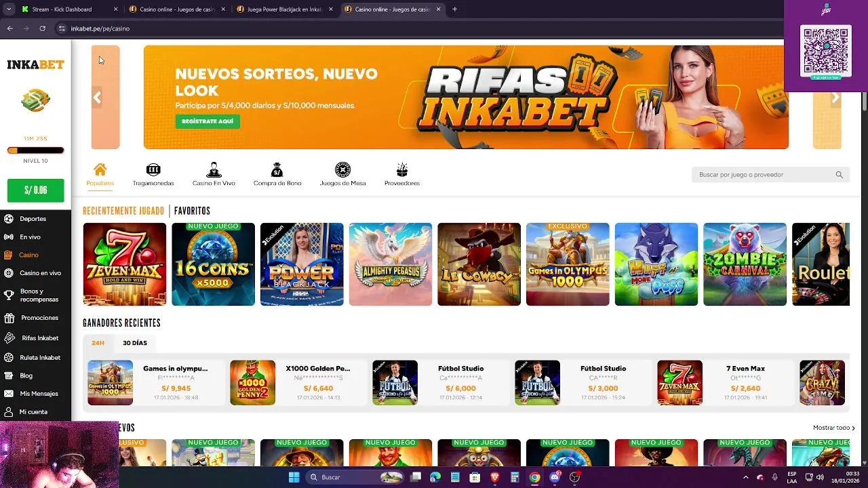Click the level progress bar in sidebar
Image resolution: width=868 pixels, height=488 pixels.
coord(35,150)
